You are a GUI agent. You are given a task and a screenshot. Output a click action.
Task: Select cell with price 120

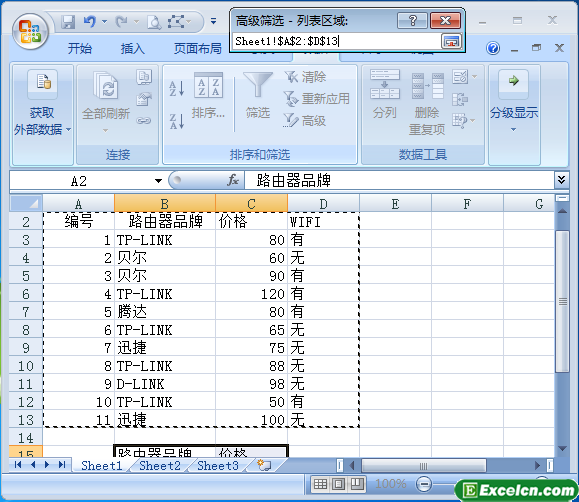251,294
